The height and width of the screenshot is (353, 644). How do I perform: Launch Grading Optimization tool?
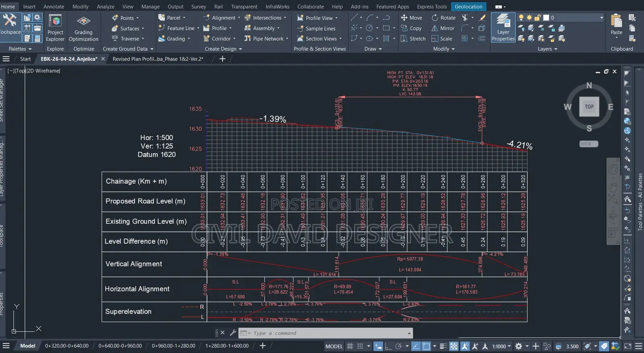coord(83,28)
